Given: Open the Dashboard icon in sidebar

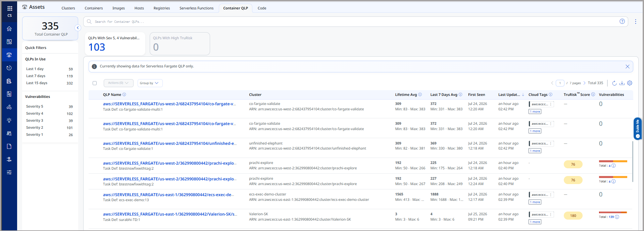Looking at the screenshot, I should coord(9,42).
